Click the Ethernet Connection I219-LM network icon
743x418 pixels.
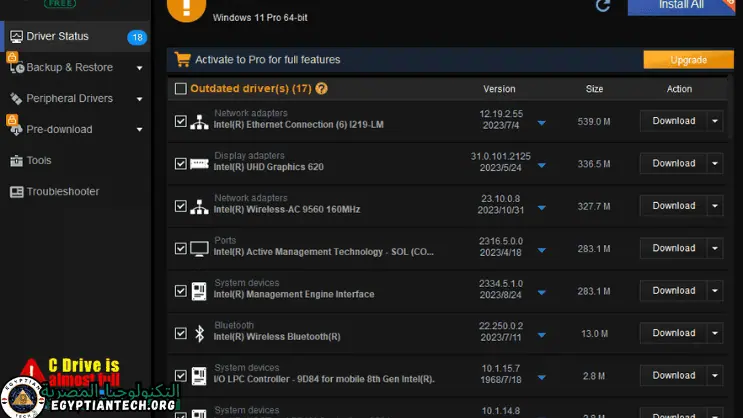pyautogui.click(x=199, y=122)
